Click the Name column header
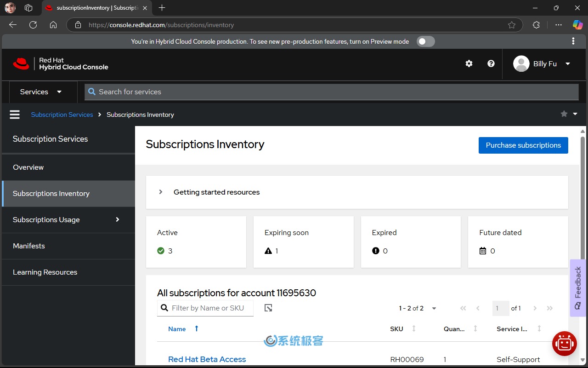This screenshot has height=368, width=588. [x=177, y=329]
